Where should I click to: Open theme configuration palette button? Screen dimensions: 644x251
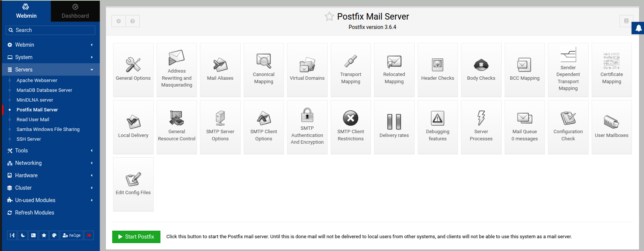54,235
